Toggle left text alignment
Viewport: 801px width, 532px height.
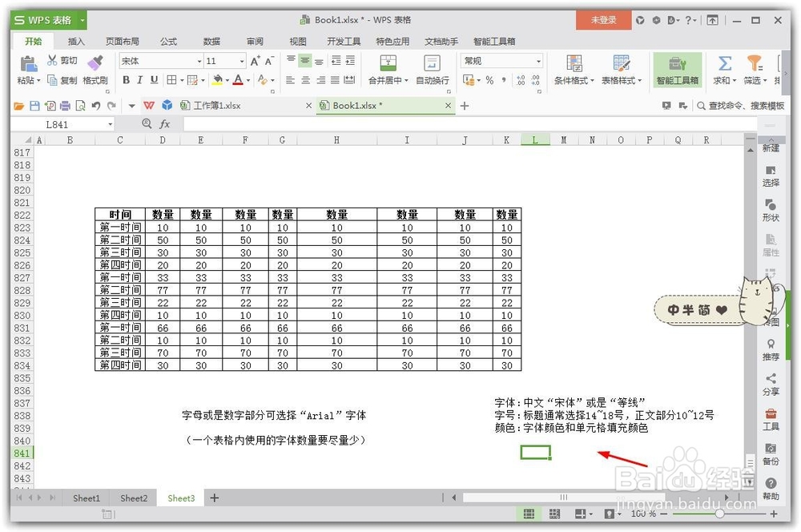tap(290, 80)
